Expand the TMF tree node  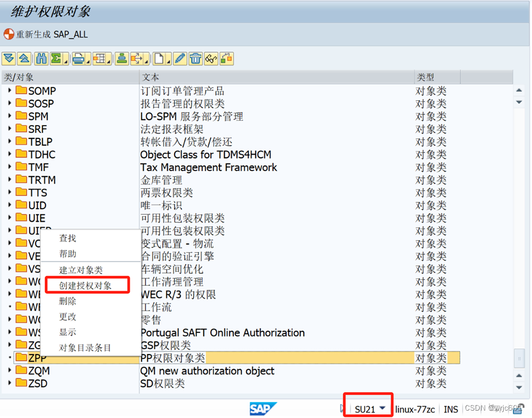pyautogui.click(x=9, y=166)
